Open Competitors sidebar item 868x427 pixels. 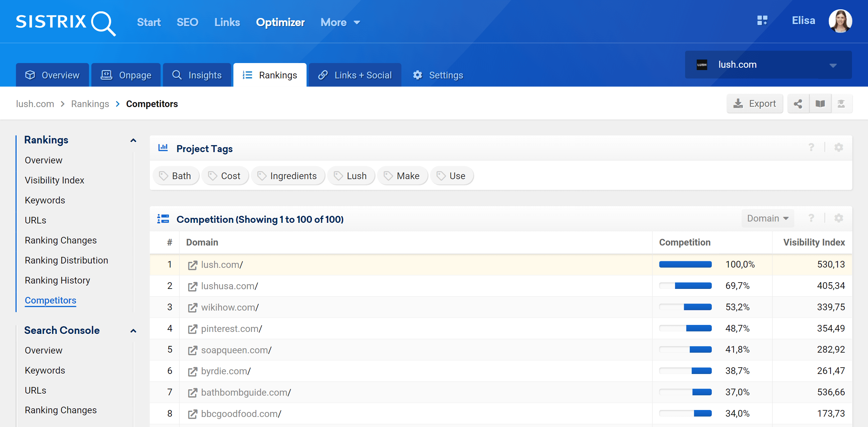[x=50, y=300]
